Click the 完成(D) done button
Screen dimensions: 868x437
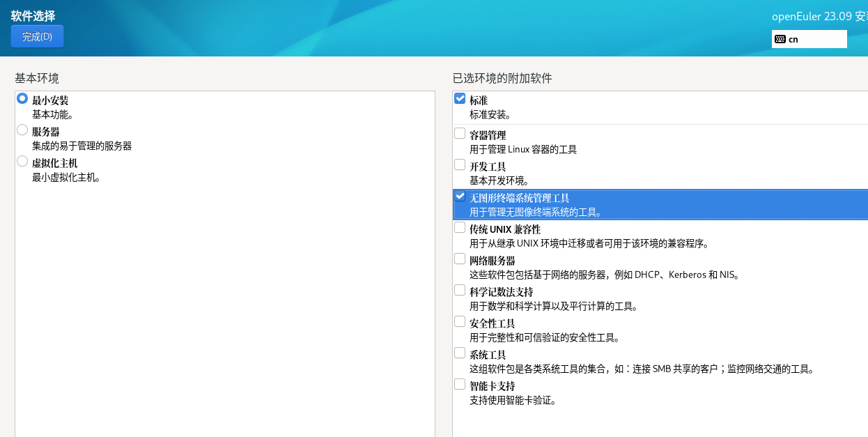(37, 36)
